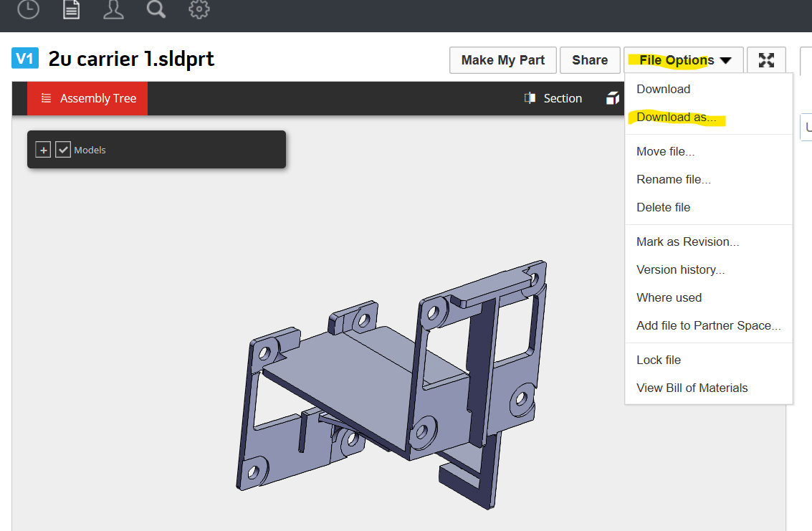Enter fullscreen with the expand arrows icon
The width and height of the screenshot is (812, 531).
pos(766,60)
